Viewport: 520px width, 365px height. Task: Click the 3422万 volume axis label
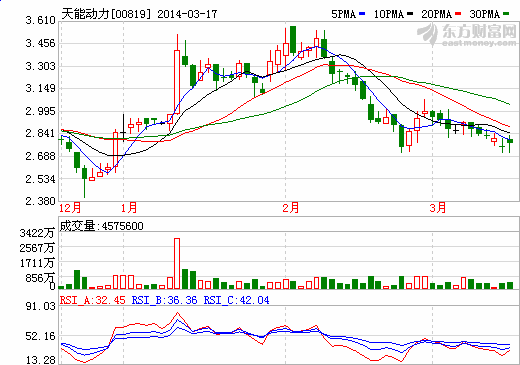pyautogui.click(x=37, y=233)
